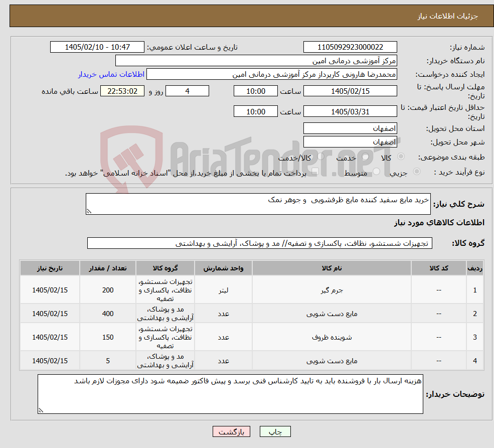Viewport: 494px width, 448px height.
Task: Choose the جزیی purchase type radio
Action: [x=416, y=172]
